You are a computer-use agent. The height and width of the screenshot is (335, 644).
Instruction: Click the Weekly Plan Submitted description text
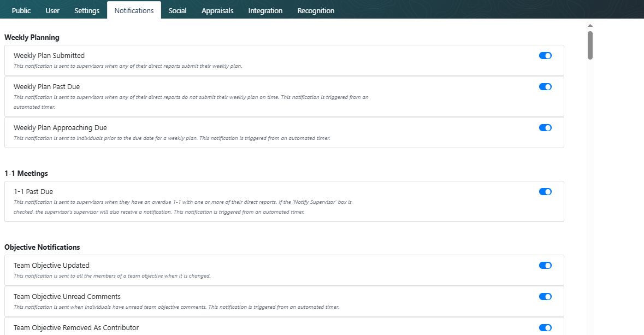(128, 66)
